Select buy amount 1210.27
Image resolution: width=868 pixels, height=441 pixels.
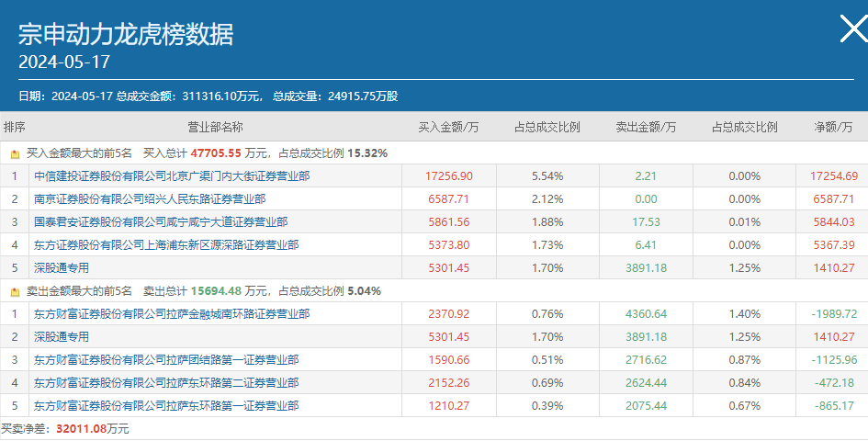coord(449,406)
